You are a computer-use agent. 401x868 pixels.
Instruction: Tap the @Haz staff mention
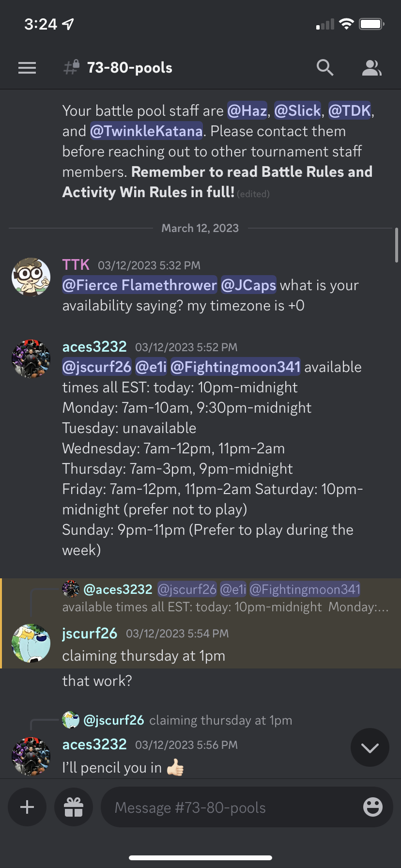247,111
